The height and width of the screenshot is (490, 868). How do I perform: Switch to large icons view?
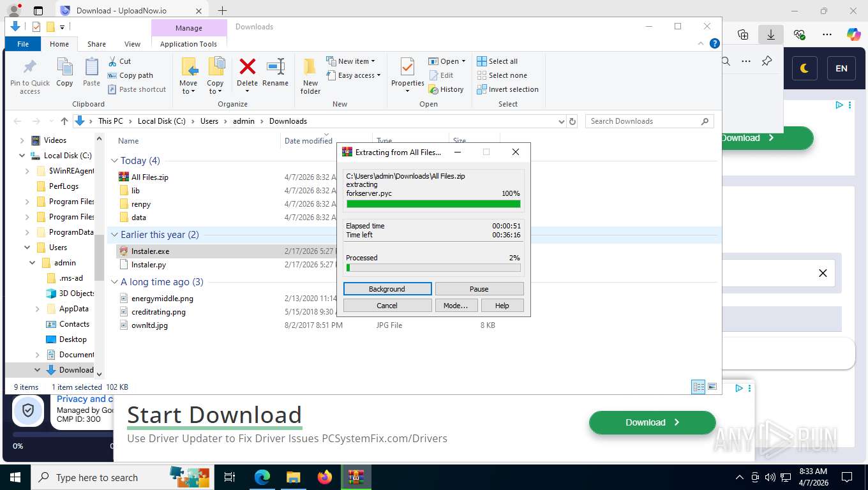[x=712, y=387]
